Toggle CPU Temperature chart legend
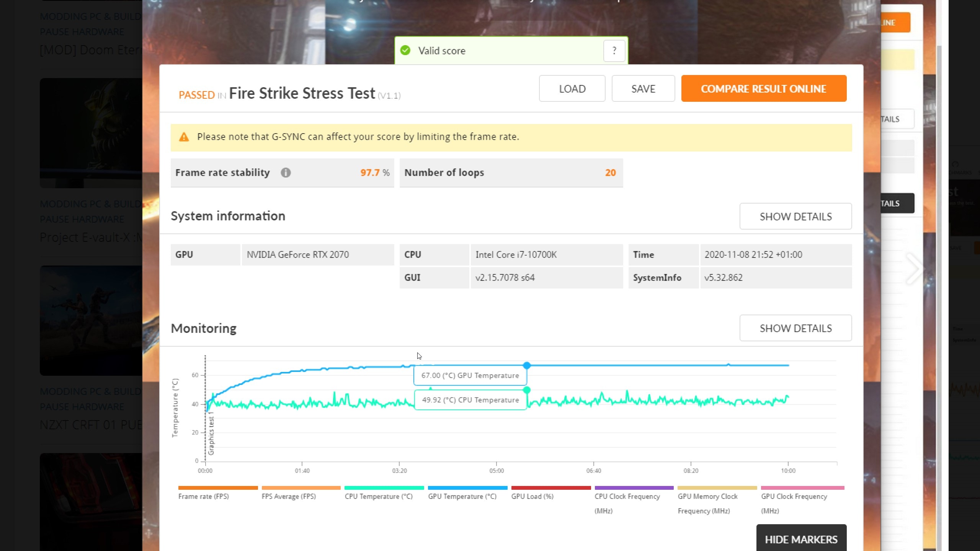This screenshot has width=980, height=551. tap(379, 496)
